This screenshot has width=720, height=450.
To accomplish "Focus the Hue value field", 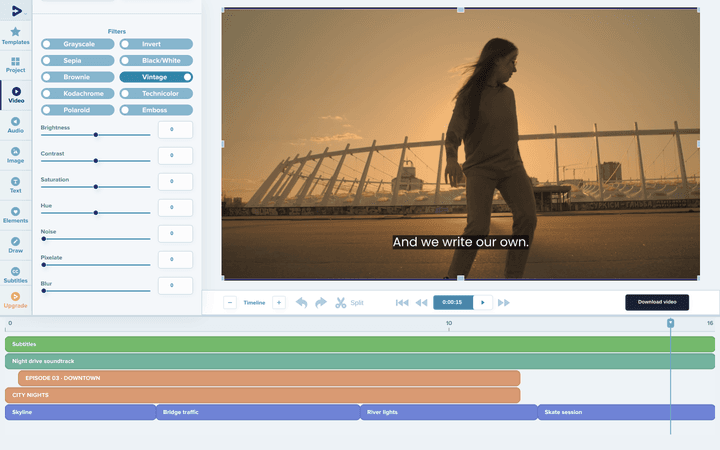I will [175, 208].
